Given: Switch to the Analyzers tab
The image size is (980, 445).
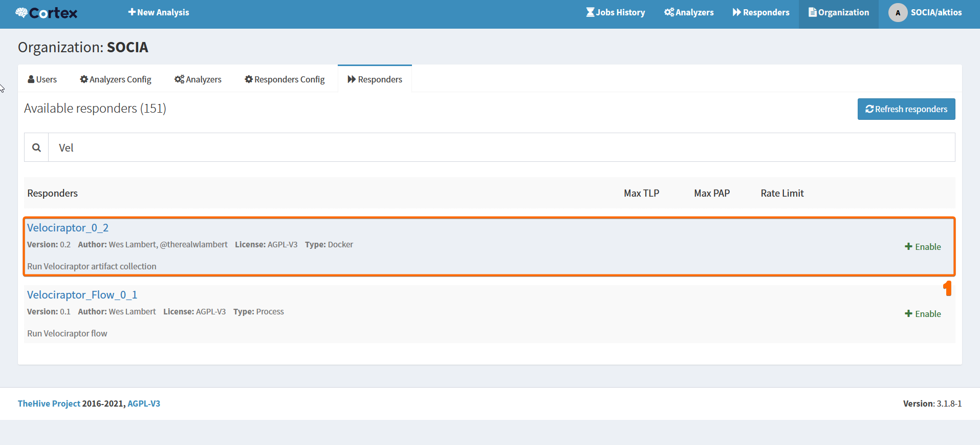Looking at the screenshot, I should [198, 79].
